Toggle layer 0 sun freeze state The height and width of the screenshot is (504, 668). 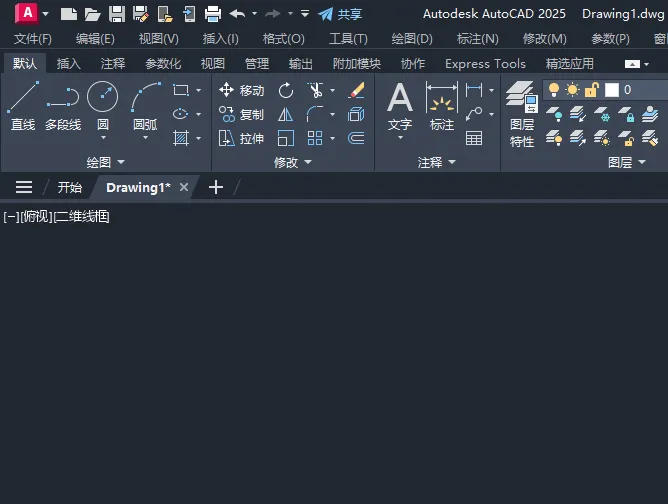point(572,90)
